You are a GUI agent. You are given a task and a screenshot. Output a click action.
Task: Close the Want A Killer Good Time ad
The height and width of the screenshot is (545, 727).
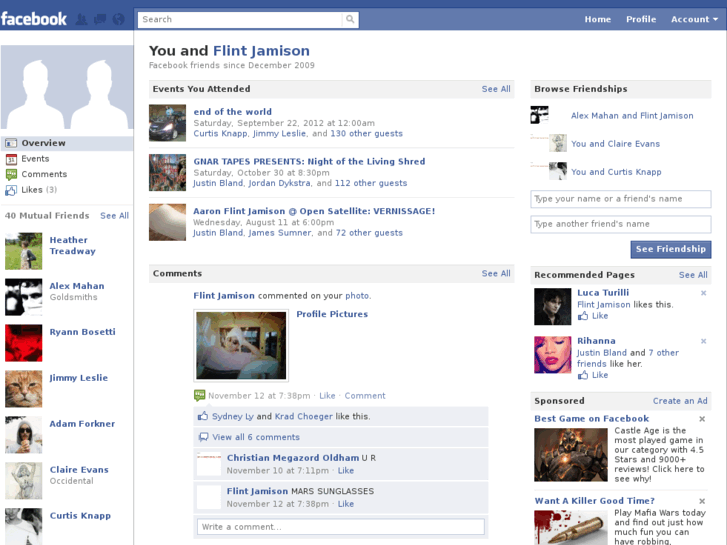point(702,501)
